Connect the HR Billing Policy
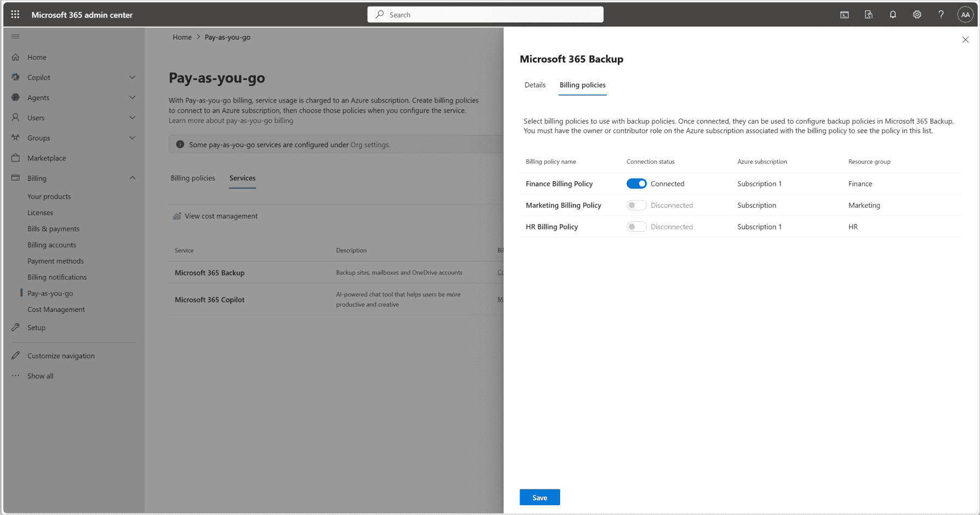Image resolution: width=980 pixels, height=515 pixels. point(636,226)
